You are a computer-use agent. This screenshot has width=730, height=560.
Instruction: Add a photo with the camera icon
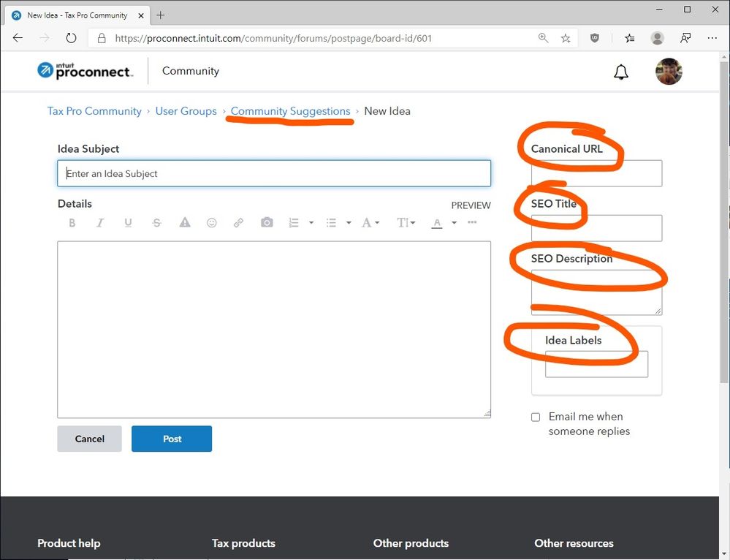(x=267, y=223)
